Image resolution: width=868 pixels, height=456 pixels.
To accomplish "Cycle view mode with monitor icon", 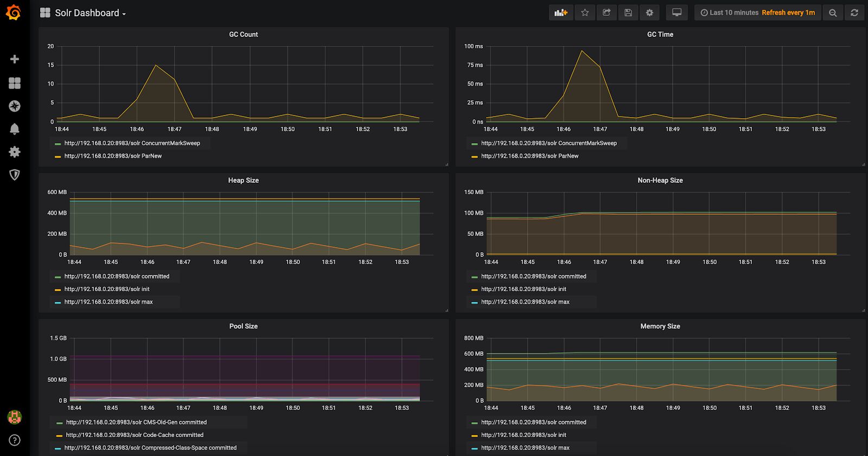I will click(676, 12).
